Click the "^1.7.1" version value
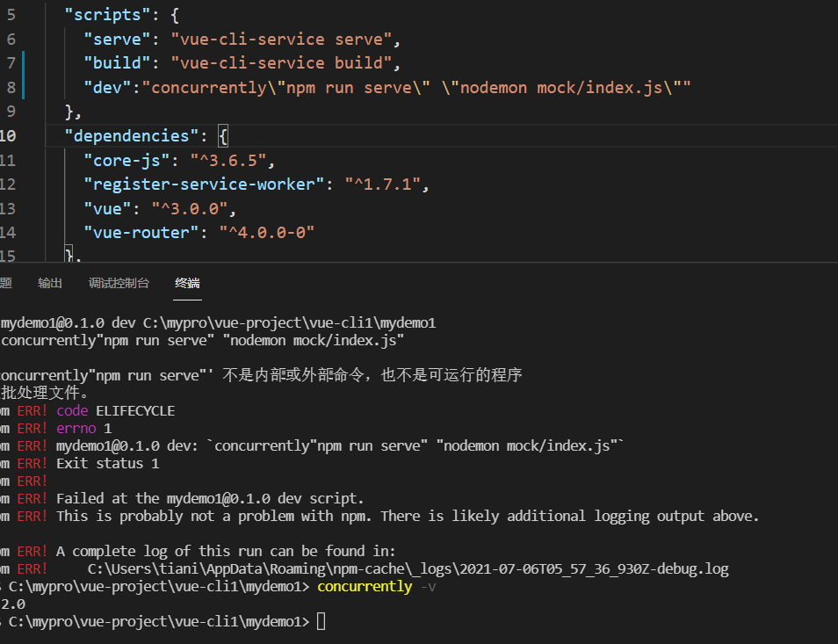The width and height of the screenshot is (838, 644). (383, 185)
